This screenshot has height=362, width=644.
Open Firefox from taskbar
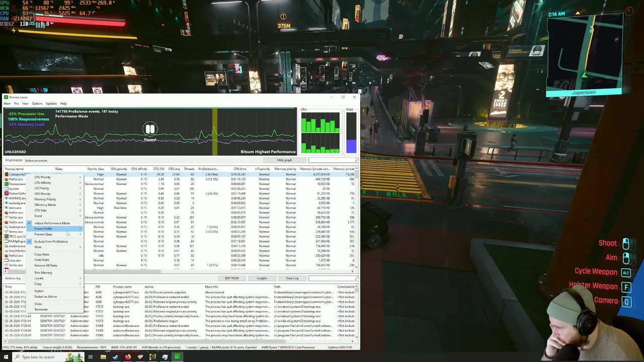click(128, 357)
